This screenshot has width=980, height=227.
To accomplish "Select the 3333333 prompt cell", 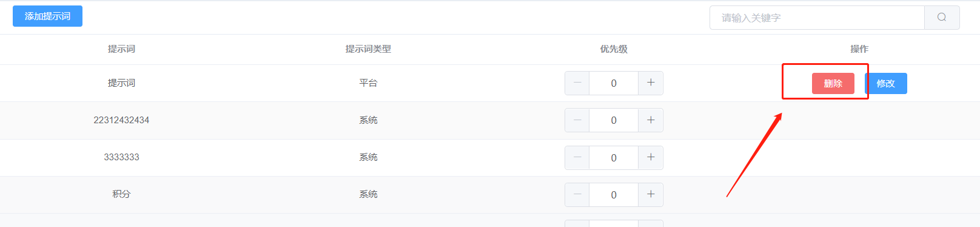I will tap(121, 157).
